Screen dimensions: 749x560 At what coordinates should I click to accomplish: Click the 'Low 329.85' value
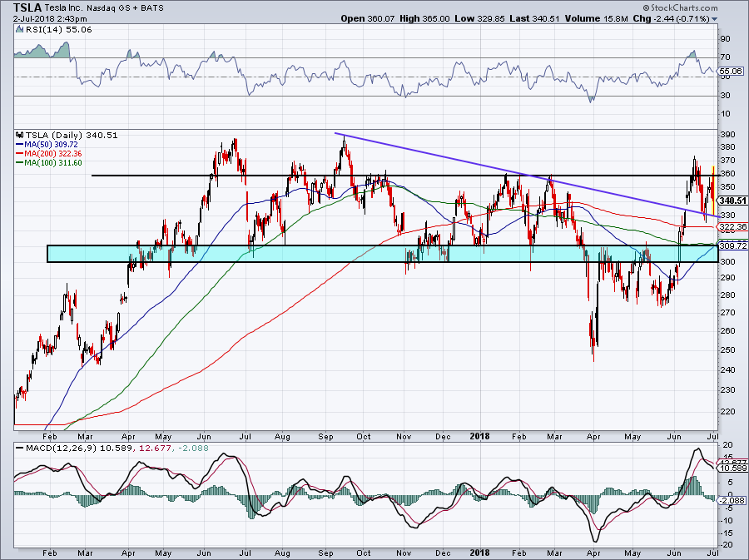coord(480,18)
